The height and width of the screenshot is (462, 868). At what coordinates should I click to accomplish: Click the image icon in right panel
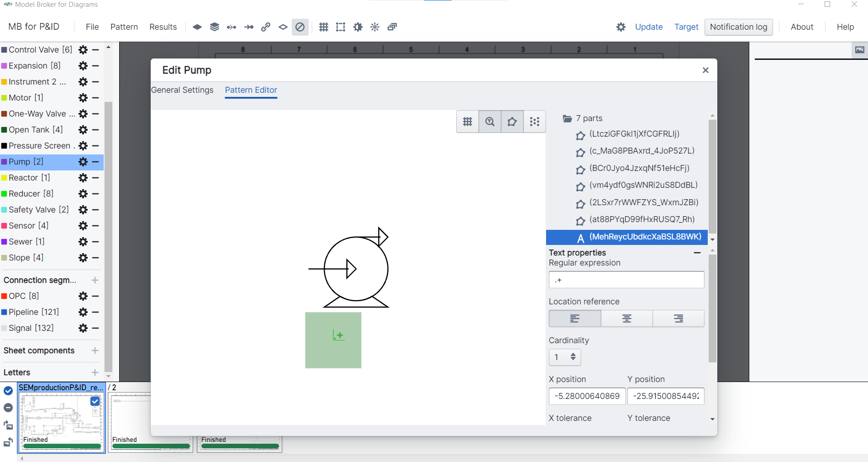pyautogui.click(x=860, y=50)
